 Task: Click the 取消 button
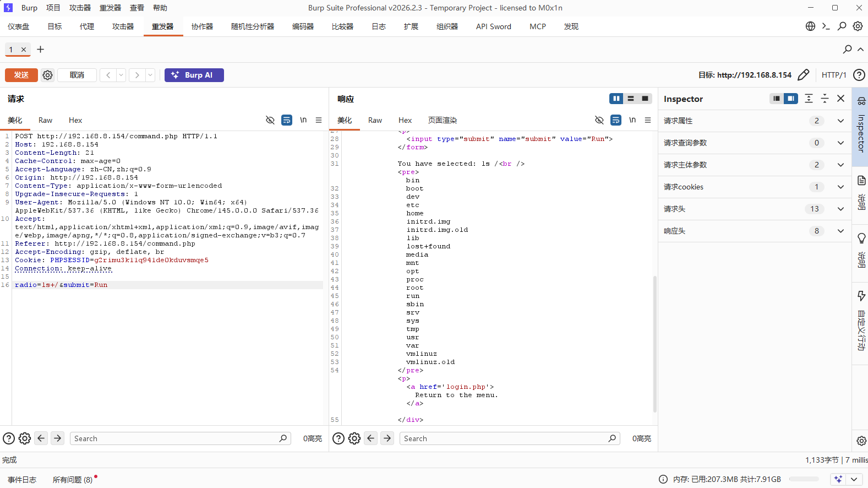[x=77, y=75]
